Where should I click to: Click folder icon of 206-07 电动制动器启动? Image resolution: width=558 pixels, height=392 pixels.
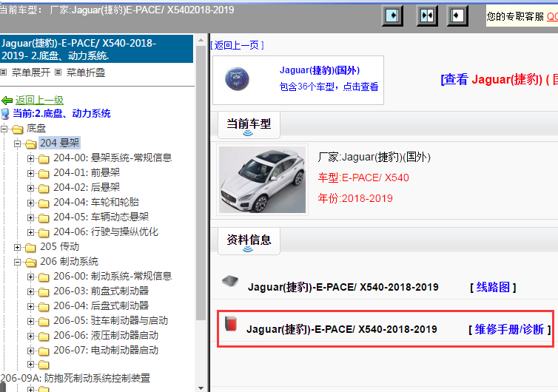(x=44, y=351)
